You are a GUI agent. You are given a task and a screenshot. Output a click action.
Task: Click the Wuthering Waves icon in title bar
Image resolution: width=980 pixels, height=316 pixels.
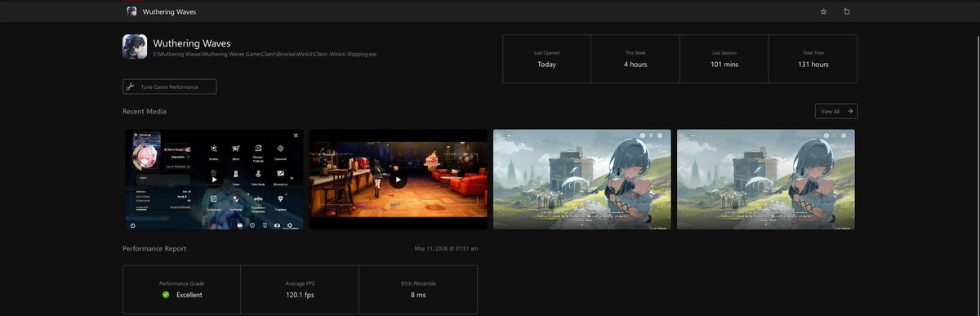[x=131, y=11]
